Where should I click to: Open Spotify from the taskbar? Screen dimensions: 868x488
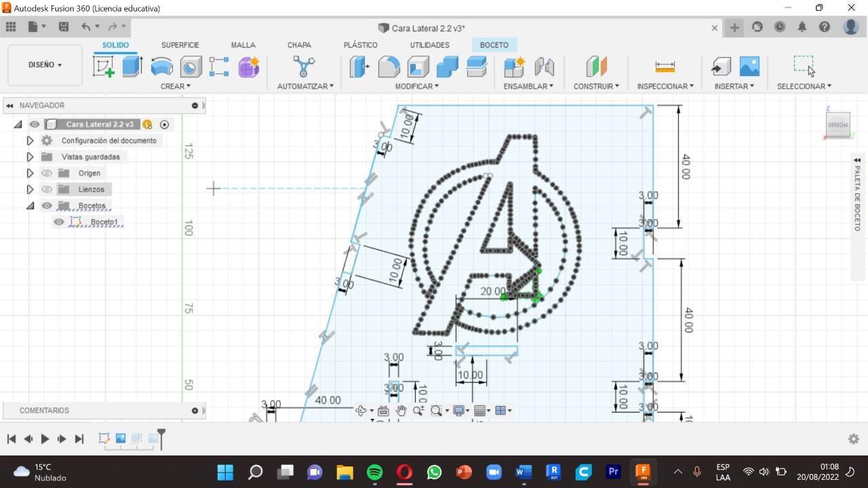point(374,472)
